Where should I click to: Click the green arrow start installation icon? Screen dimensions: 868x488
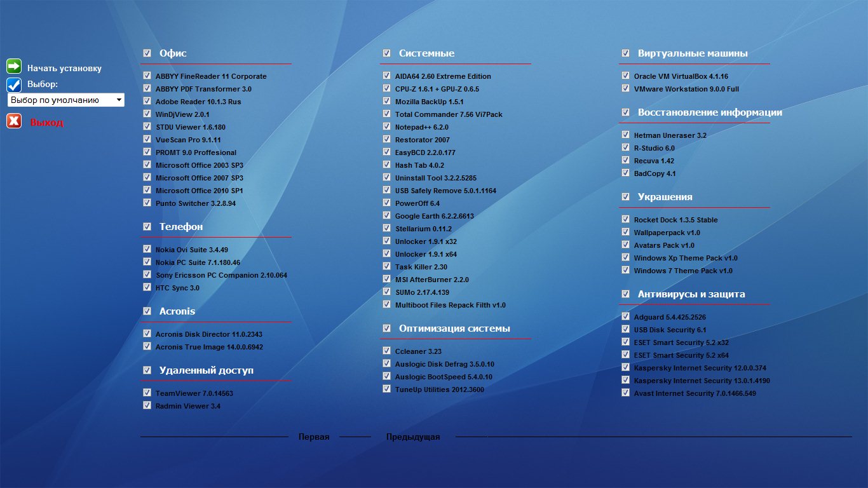coord(14,67)
